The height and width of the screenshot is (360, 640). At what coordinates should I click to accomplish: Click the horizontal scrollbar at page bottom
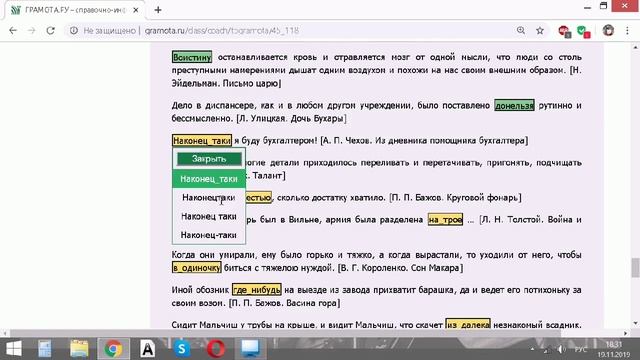pyautogui.click(x=286, y=333)
